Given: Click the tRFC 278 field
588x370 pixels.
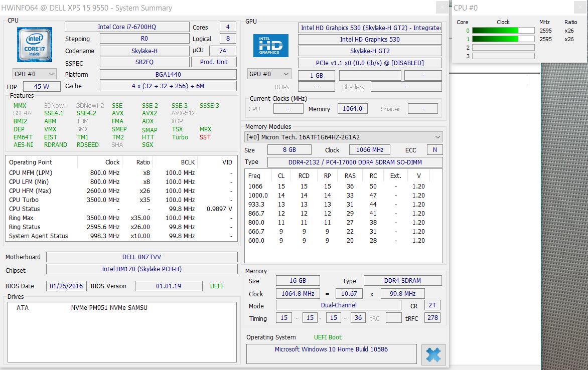Looking at the screenshot, I should pyautogui.click(x=432, y=318).
